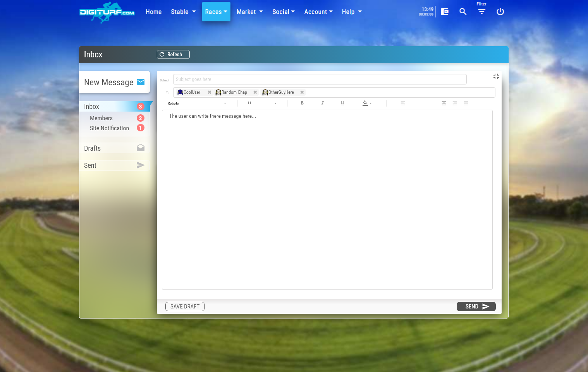This screenshot has width=588, height=372.
Task: Click the Subject input field
Action: point(320,79)
